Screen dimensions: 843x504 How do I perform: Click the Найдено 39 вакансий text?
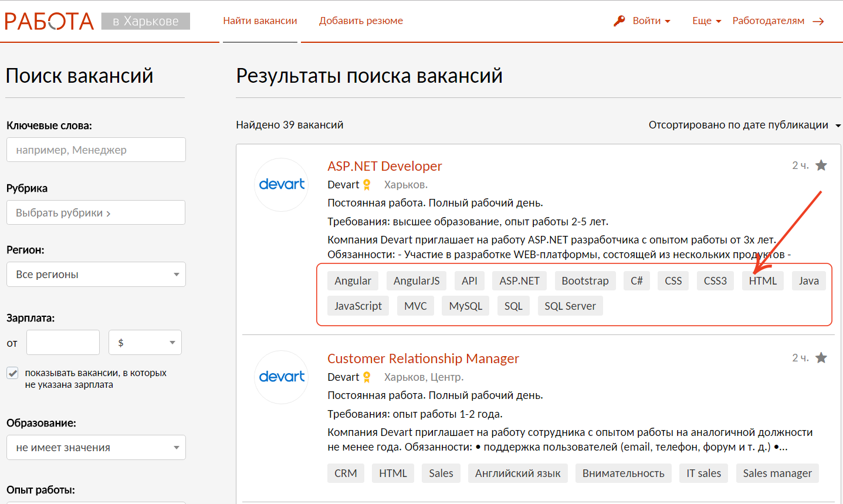coord(290,125)
